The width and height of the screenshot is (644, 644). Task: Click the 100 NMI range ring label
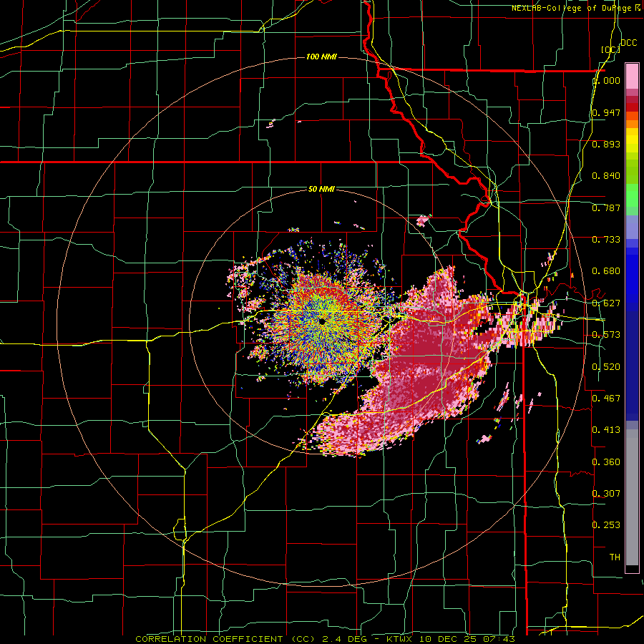point(321,57)
